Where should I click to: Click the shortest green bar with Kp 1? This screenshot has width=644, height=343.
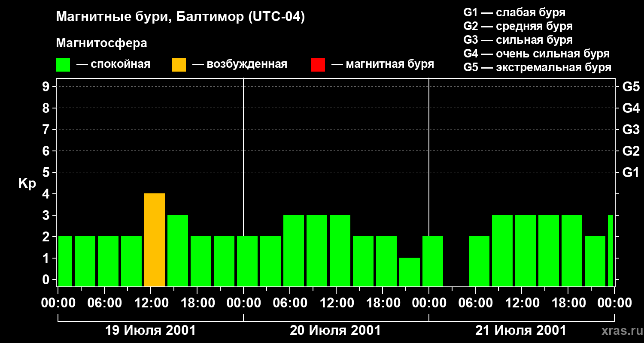point(410,272)
